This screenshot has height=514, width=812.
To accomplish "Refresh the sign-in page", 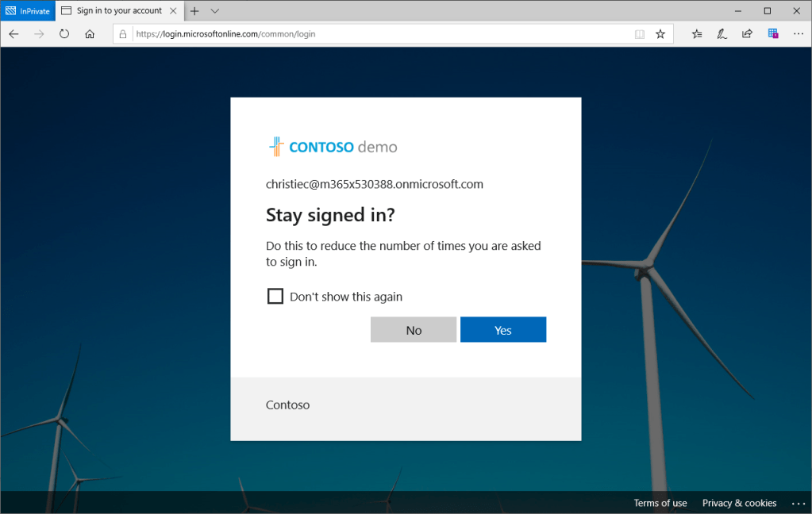I will tap(64, 34).
